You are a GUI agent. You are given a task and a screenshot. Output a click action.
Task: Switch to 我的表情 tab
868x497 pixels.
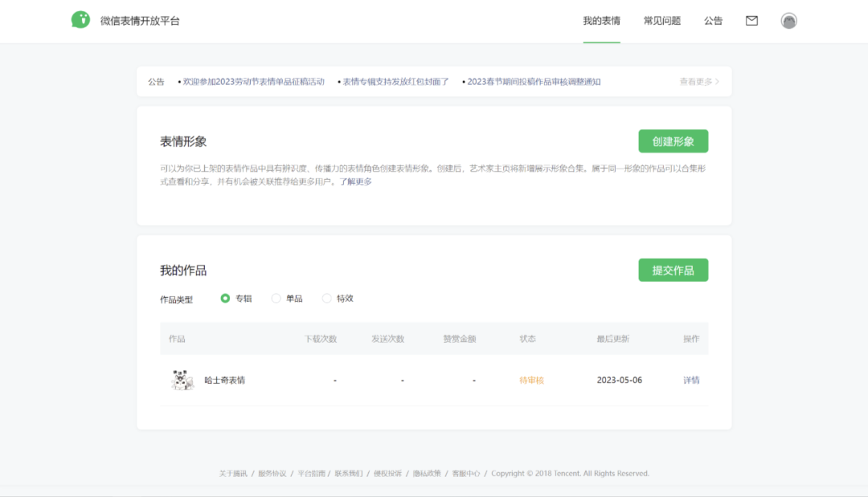coord(601,21)
